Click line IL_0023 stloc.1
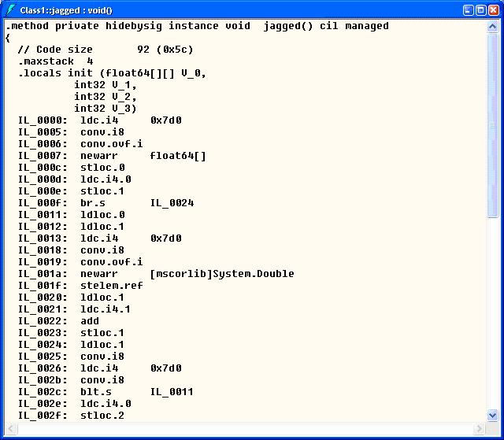Image resolution: width=504 pixels, height=440 pixels. point(71,333)
